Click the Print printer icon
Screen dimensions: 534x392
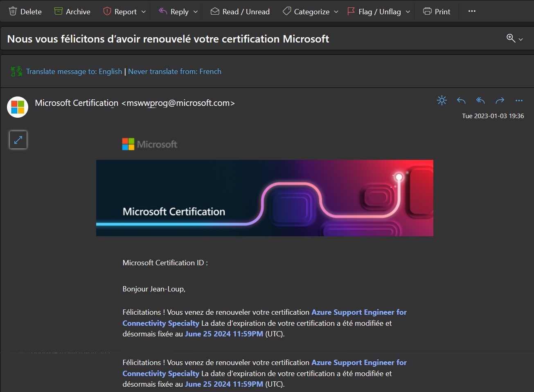427,11
